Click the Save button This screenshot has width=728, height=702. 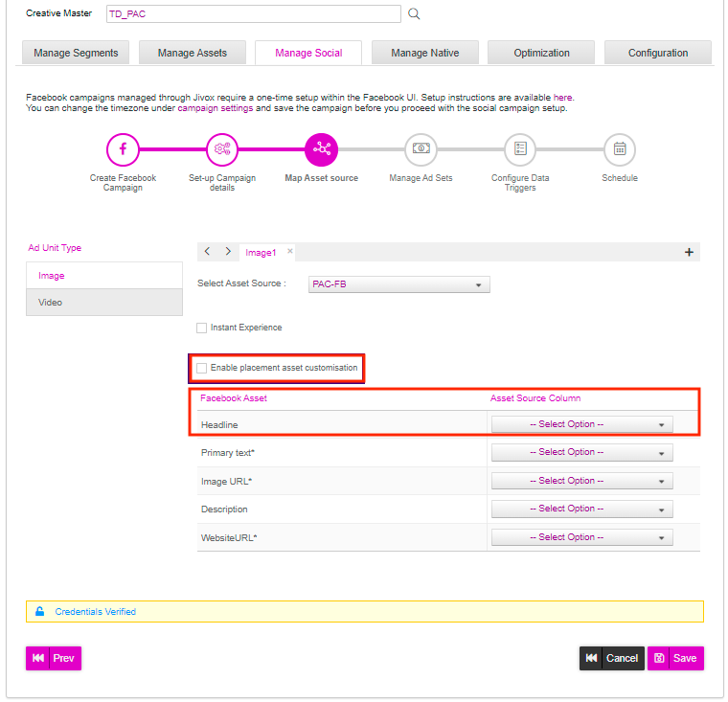[675, 658]
